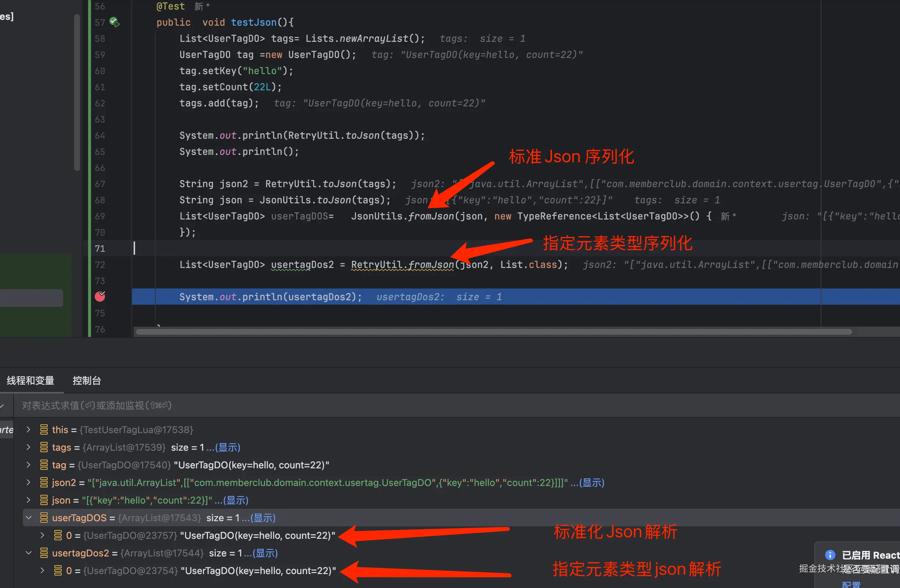
Task: Collapse the usertagDos2 variable node
Action: 28,553
